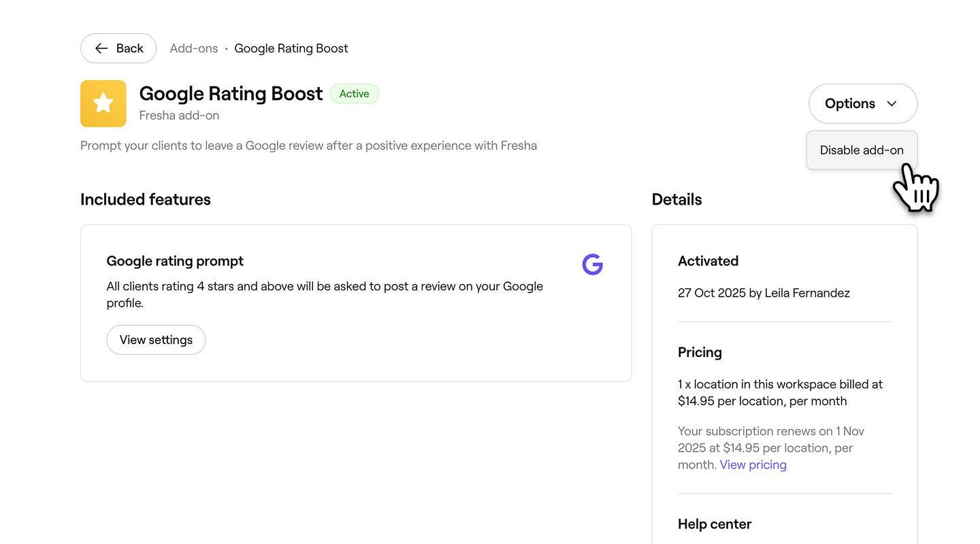Click the Included features heading
This screenshot has width=980, height=544.
coord(146,199)
